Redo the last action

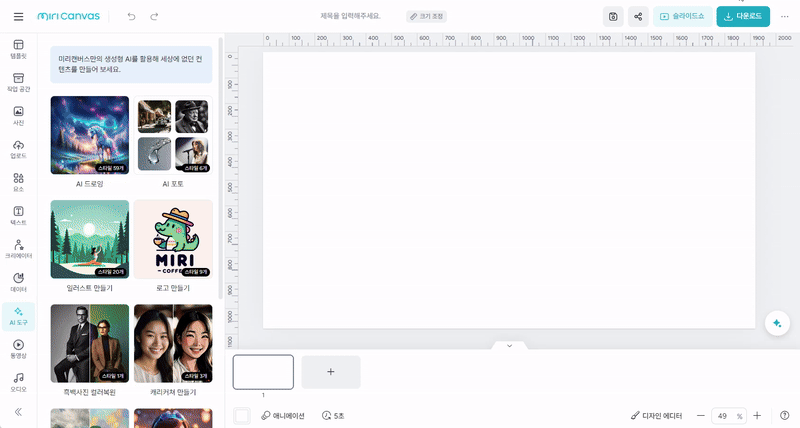(x=154, y=16)
